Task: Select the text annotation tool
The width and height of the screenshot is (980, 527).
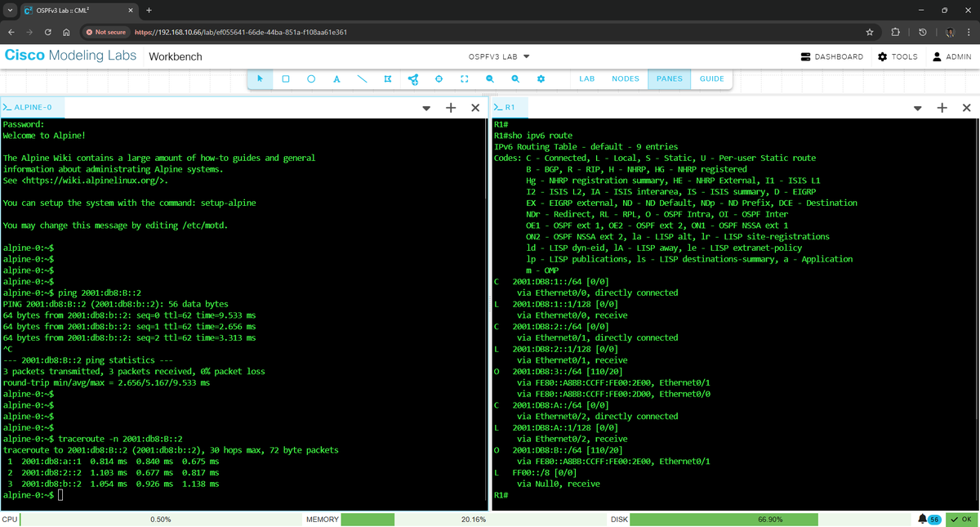Action: pos(336,78)
